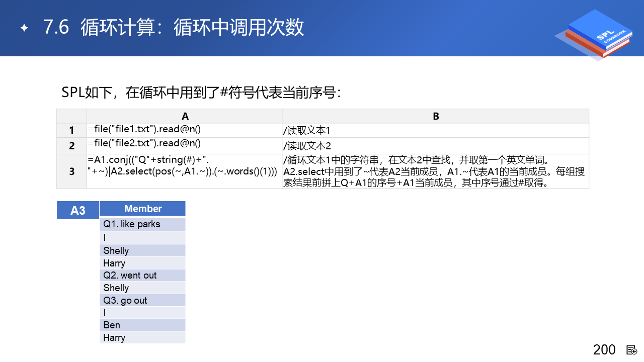Click the slide menu icon beside 200

pyautogui.click(x=632, y=350)
